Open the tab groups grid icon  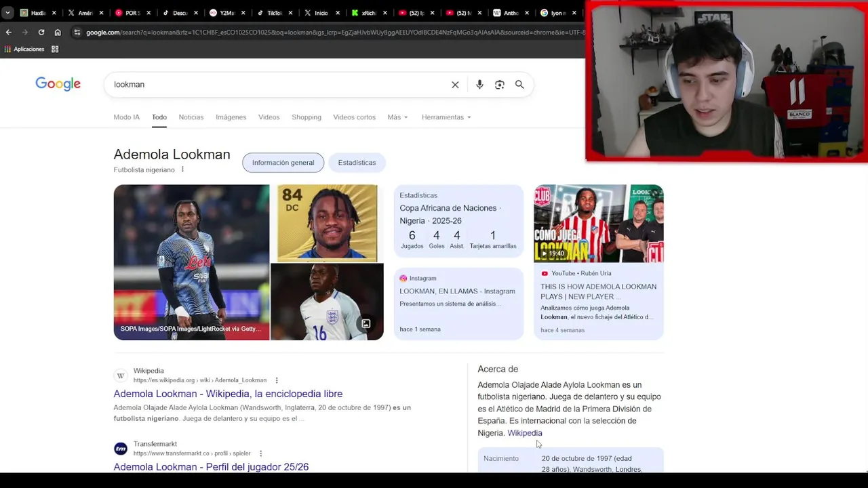pyautogui.click(x=55, y=49)
